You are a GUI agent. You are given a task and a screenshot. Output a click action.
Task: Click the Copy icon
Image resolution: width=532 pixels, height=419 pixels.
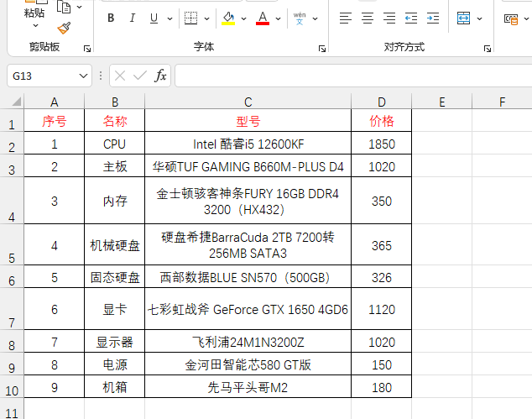[64, 7]
